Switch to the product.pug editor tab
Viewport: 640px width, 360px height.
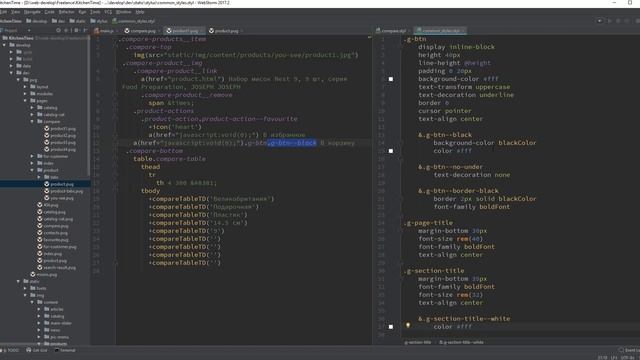[x=227, y=31]
